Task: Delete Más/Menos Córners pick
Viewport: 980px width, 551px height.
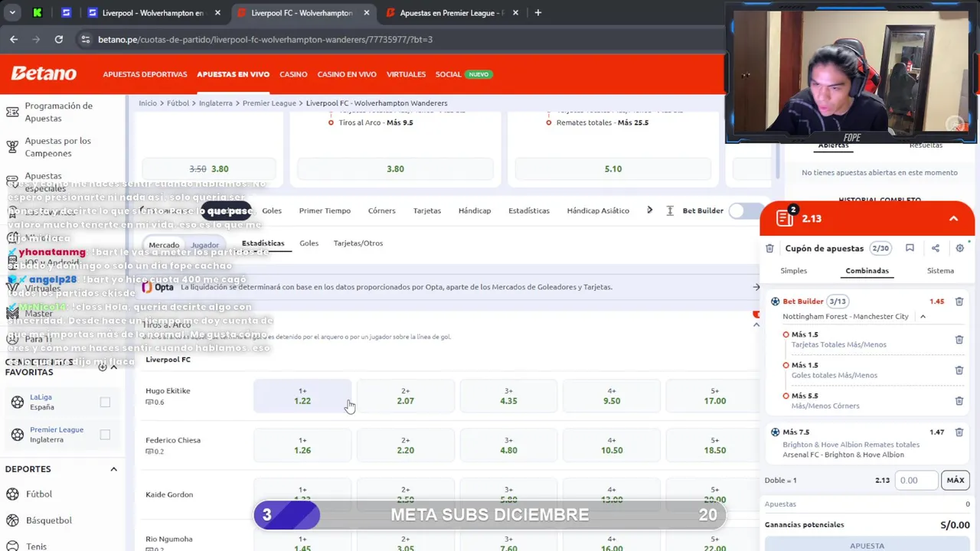Action: pyautogui.click(x=959, y=400)
